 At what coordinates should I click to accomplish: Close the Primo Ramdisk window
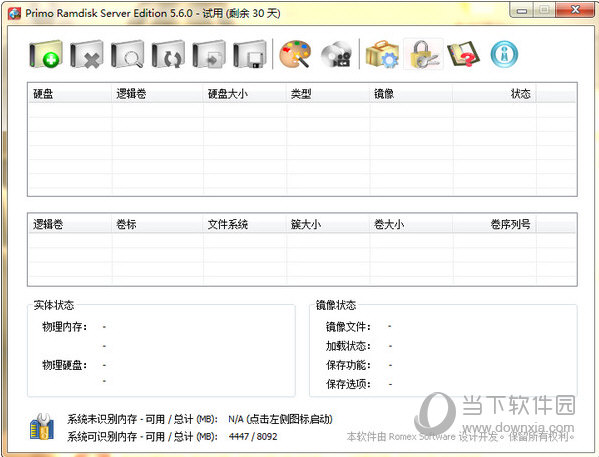pos(575,10)
